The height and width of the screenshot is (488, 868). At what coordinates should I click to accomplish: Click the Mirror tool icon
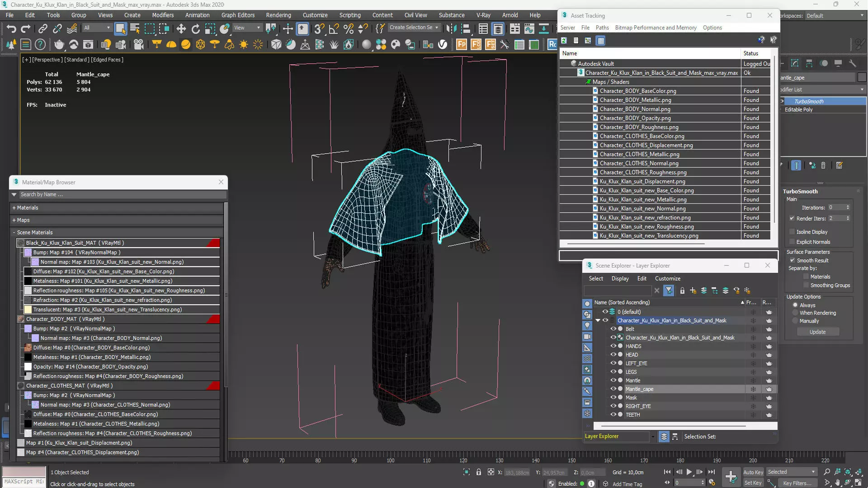(451, 29)
